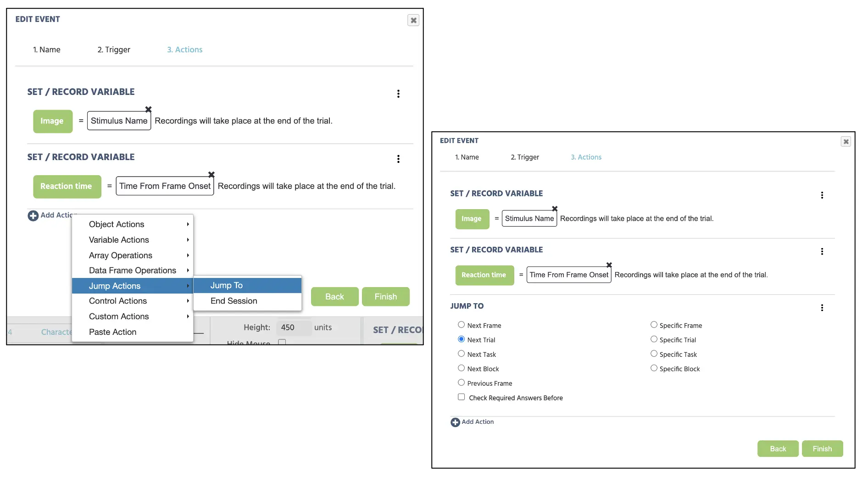Open kebab menu of Image variable, left dialog

point(398,94)
